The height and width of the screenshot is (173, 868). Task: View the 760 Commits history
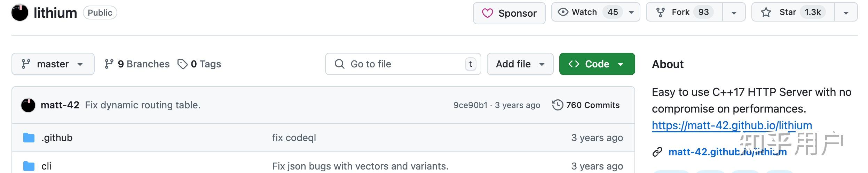[x=586, y=105]
